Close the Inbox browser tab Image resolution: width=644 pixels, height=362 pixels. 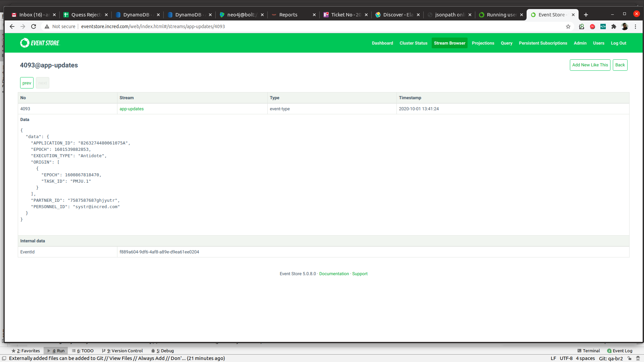[54, 15]
